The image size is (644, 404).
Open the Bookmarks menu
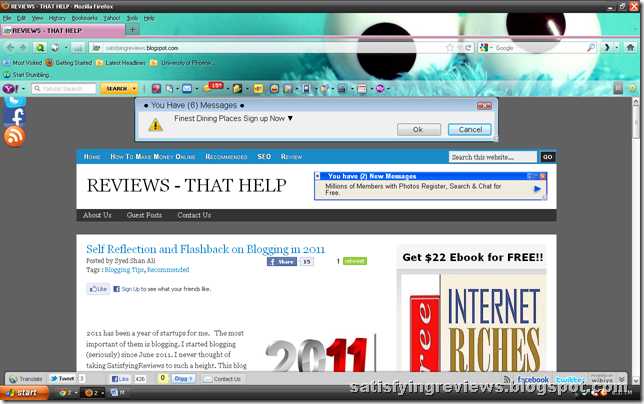click(85, 18)
